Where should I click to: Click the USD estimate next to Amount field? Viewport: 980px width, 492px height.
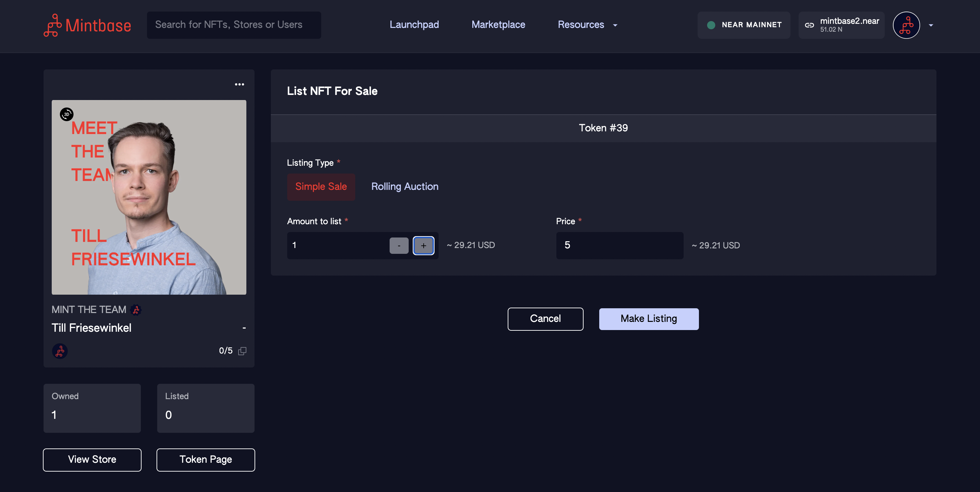(x=471, y=245)
